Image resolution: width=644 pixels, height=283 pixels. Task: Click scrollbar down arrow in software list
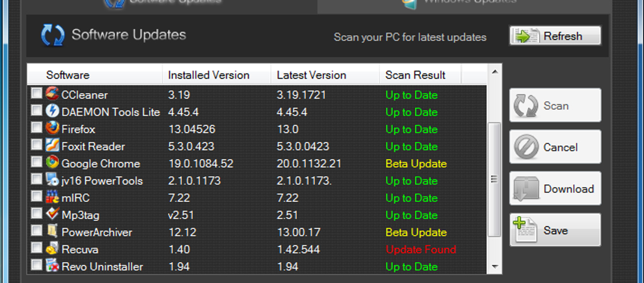[x=494, y=266]
